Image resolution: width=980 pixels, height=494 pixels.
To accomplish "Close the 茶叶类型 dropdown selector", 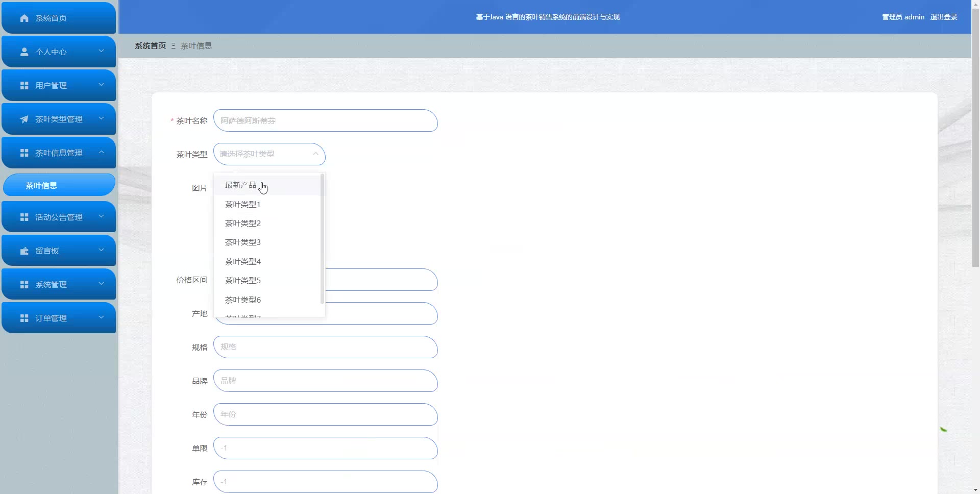I will 269,154.
